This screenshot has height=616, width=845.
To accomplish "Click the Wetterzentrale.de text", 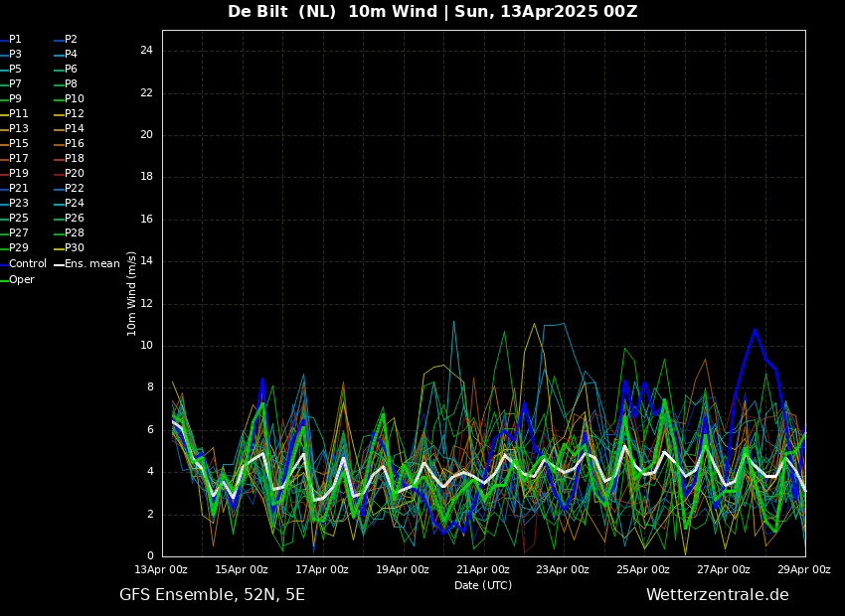I will pyautogui.click(x=718, y=595).
